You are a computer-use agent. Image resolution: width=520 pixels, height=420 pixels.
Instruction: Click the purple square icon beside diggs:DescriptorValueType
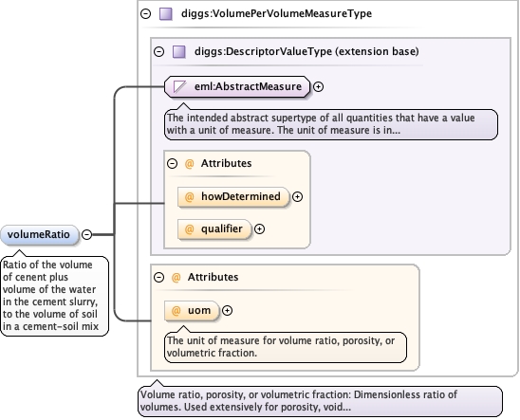pos(179,52)
